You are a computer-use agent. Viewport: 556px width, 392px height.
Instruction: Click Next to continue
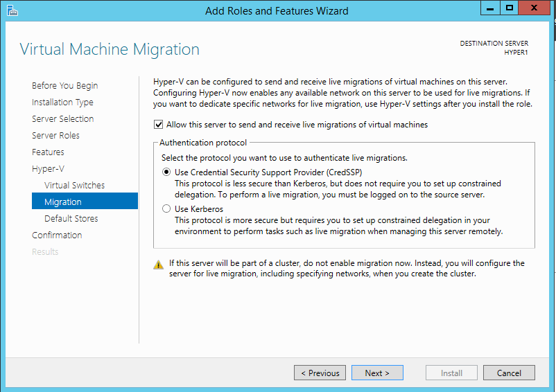pos(376,373)
